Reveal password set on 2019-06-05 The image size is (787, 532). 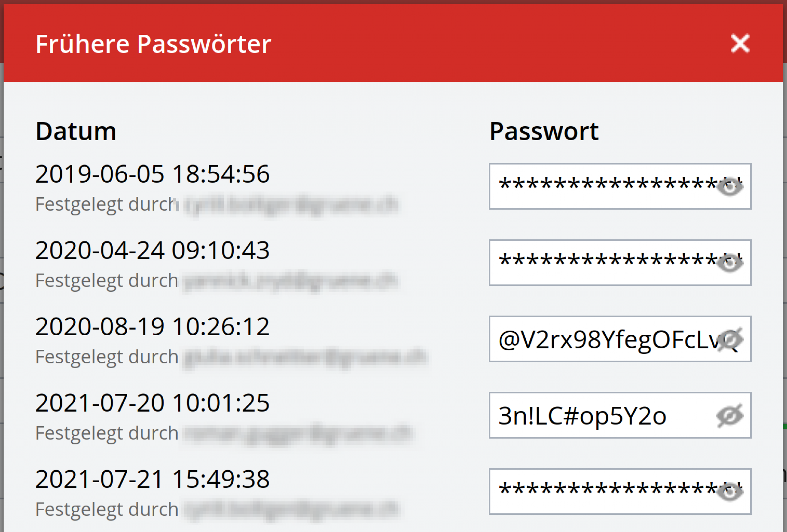(x=730, y=187)
